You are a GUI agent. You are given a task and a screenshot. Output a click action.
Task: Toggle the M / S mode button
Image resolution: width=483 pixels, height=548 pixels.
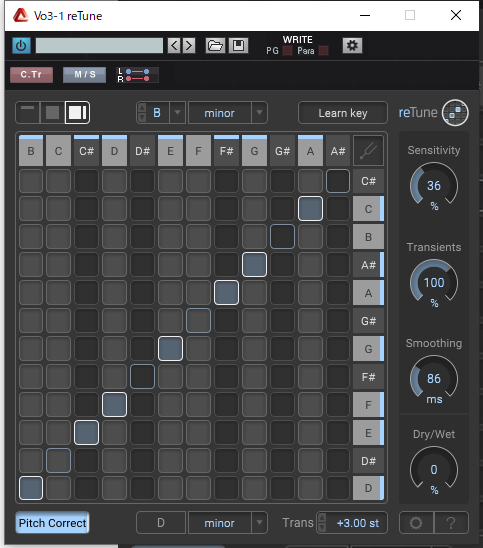click(x=84, y=74)
